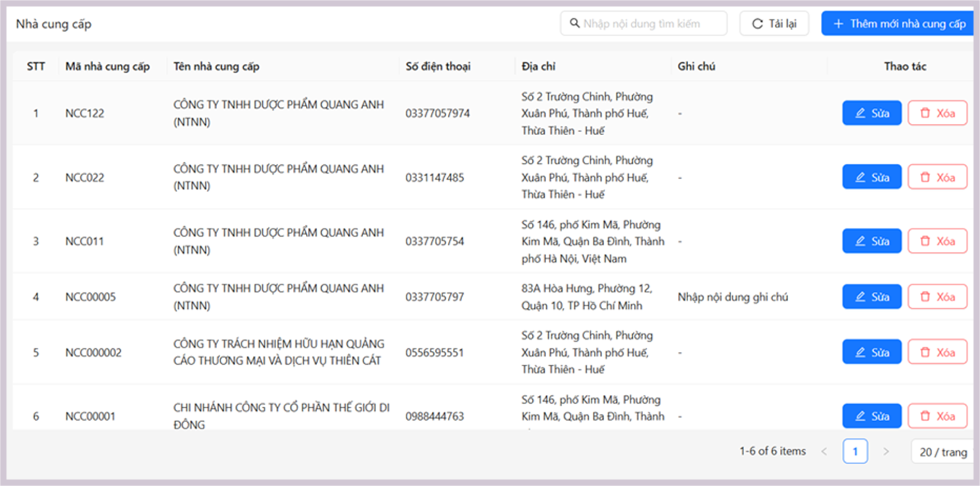Image resolution: width=980 pixels, height=486 pixels.
Task: Click phone number 0337705797
Action: point(434,297)
